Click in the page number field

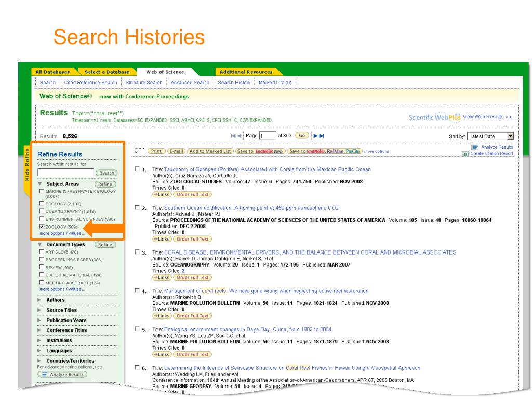click(268, 136)
